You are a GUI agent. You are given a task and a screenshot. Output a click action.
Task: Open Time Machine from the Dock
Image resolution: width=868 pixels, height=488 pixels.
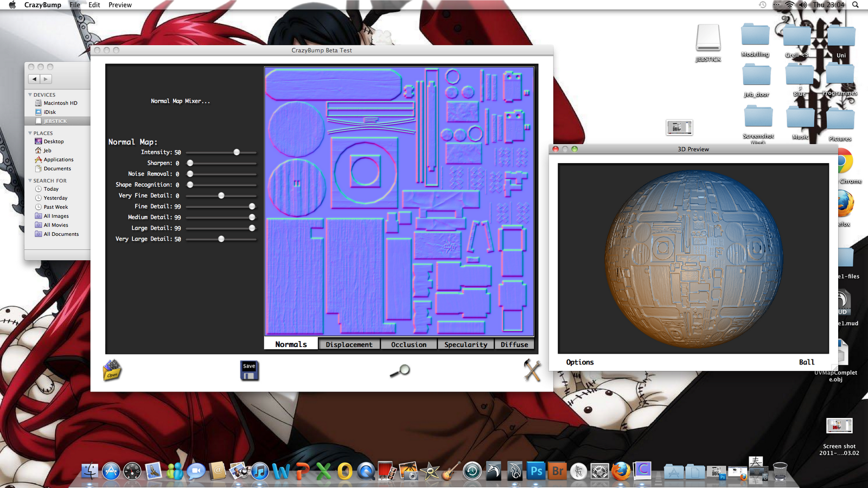click(x=472, y=471)
